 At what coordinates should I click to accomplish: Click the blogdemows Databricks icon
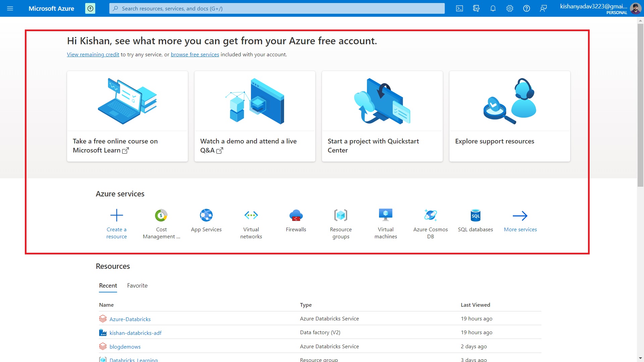point(103,346)
